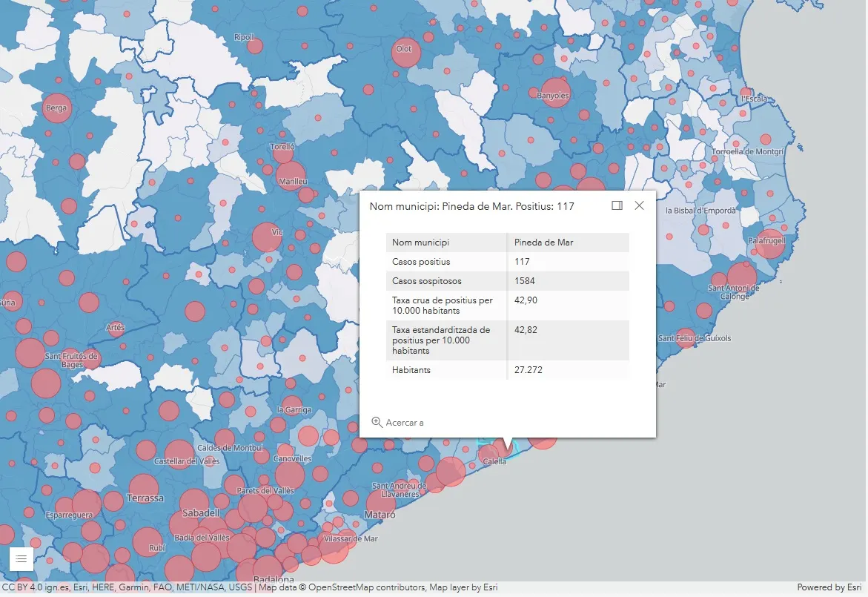Open the legend list button
The height and width of the screenshot is (597, 868).
(21, 558)
